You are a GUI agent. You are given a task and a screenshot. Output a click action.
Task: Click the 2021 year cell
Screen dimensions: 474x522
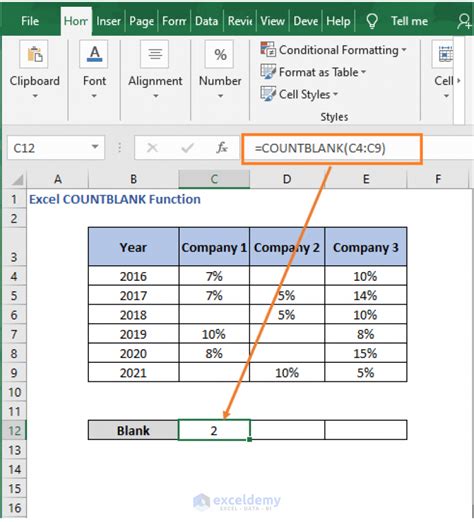tap(133, 373)
